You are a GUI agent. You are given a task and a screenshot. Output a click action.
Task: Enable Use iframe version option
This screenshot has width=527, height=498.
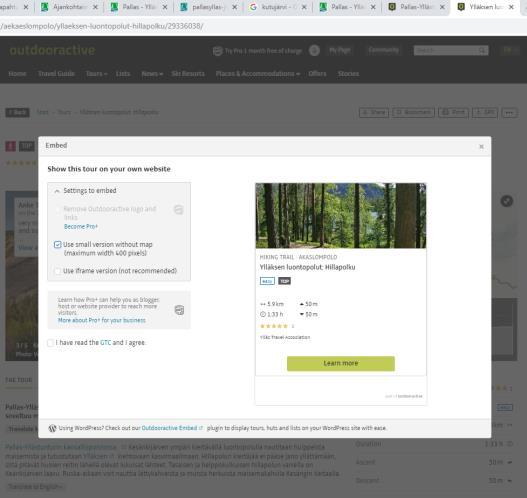tap(57, 271)
